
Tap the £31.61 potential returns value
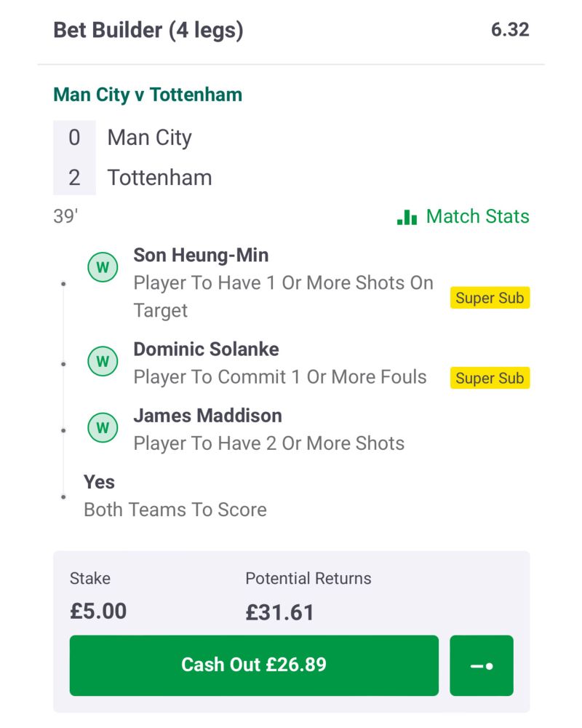[x=280, y=612]
